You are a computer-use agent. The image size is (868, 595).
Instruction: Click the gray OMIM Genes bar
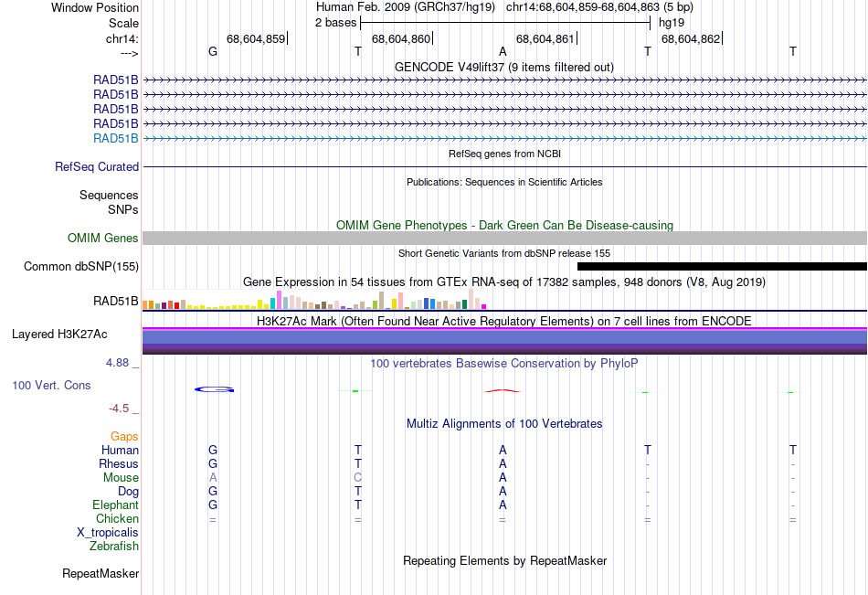pyautogui.click(x=505, y=239)
